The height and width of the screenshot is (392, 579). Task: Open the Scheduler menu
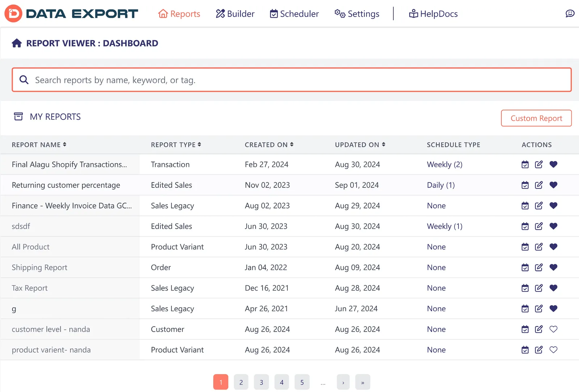coord(294,14)
